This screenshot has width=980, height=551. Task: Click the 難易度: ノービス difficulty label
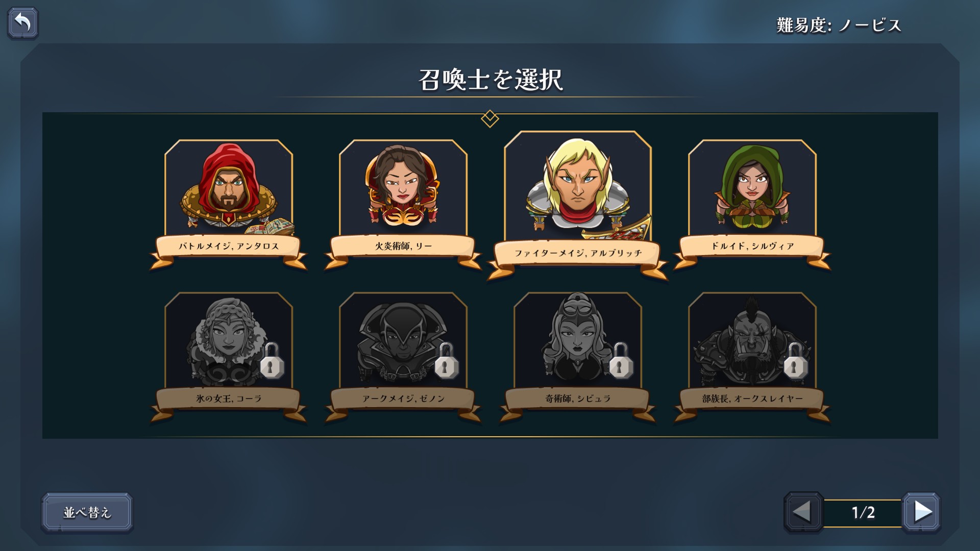point(839,25)
